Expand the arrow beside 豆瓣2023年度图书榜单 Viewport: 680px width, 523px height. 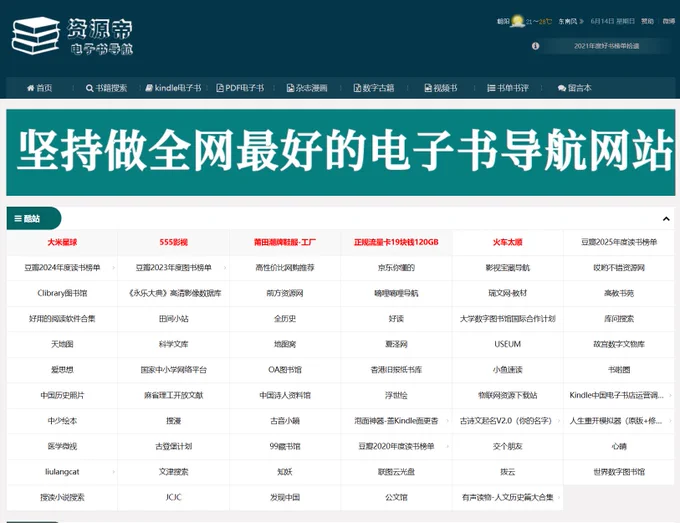pyautogui.click(x=225, y=268)
